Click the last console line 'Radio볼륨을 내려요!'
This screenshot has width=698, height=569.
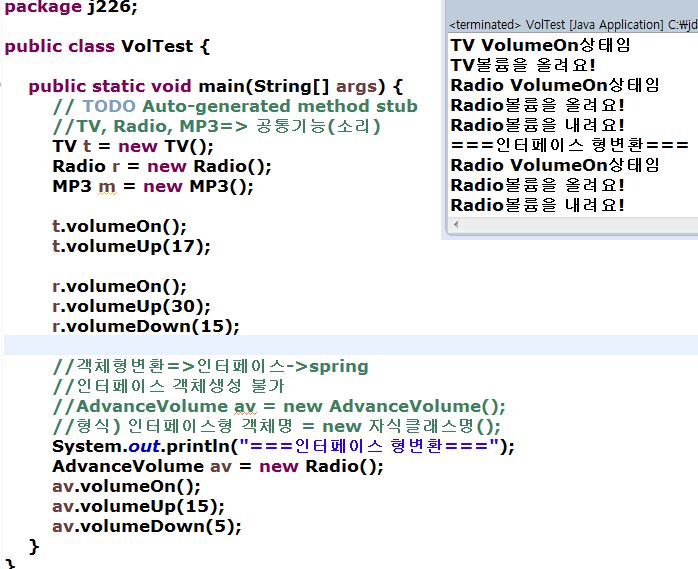537,205
